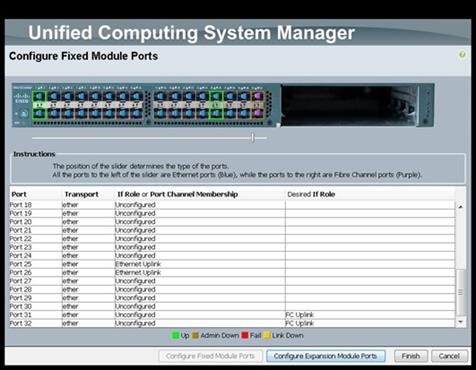Click the Unconfigured role of Port 32
Image resolution: width=476 pixels, height=370 pixels.
(x=200, y=323)
